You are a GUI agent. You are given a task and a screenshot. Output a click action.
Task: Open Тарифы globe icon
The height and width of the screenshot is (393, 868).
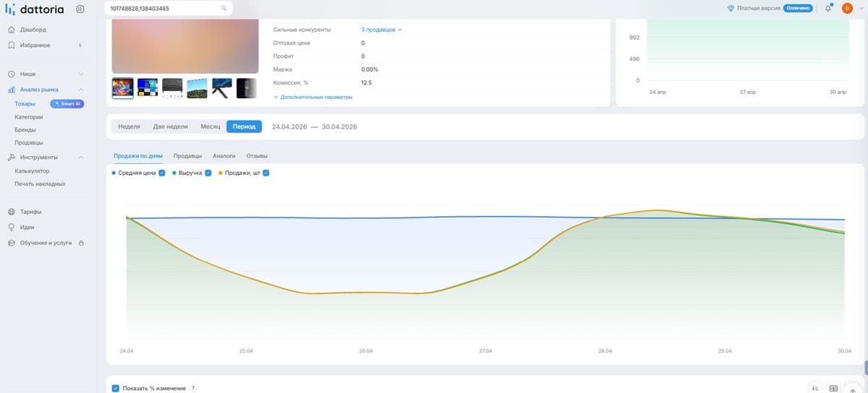click(12, 212)
